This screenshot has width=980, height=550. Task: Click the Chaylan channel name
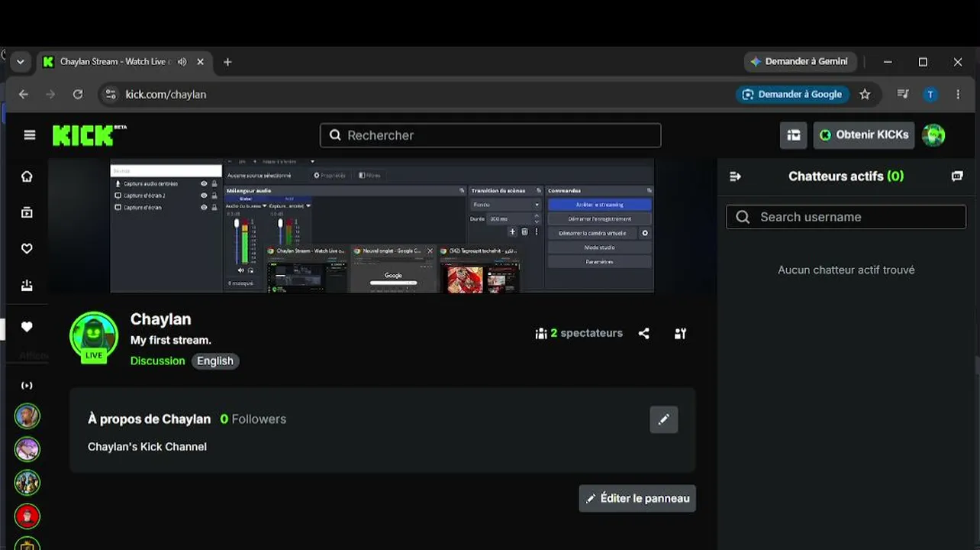[x=160, y=319]
